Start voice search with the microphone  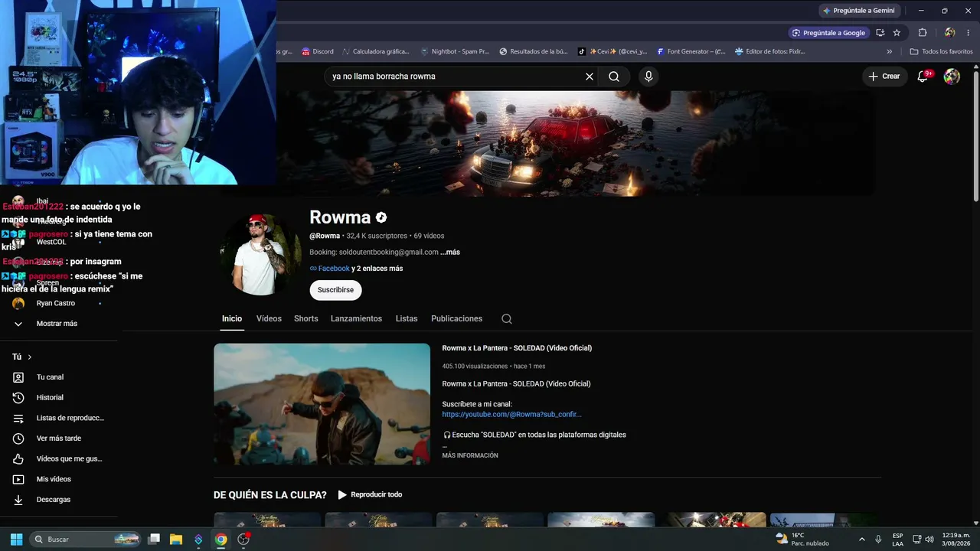coord(648,77)
